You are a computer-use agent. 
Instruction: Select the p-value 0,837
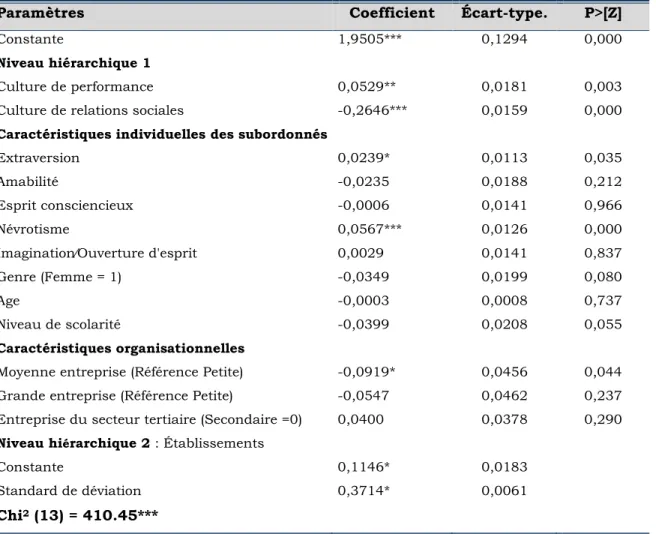603,253
